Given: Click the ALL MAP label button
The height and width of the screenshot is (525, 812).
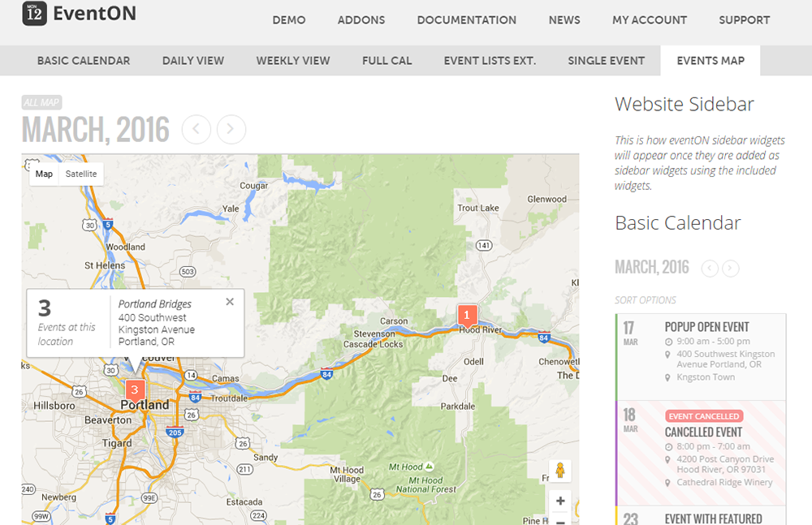Looking at the screenshot, I should pos(41,102).
